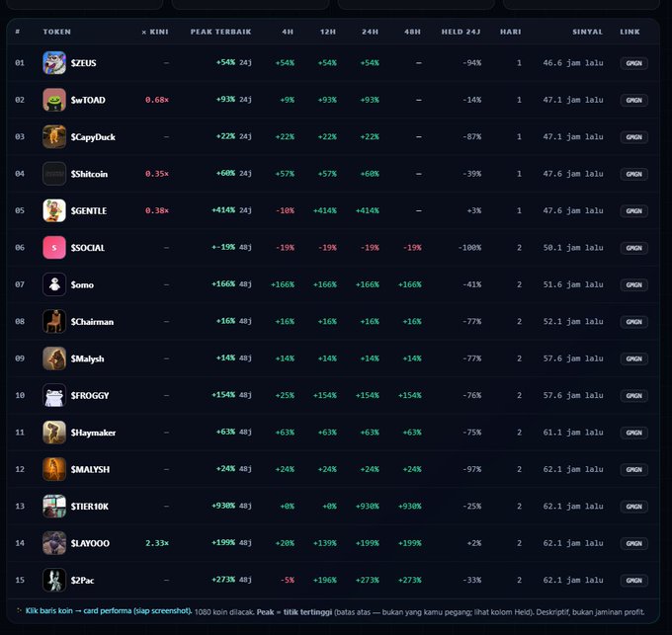Open GMGN link for $TIER10K

pyautogui.click(x=633, y=507)
